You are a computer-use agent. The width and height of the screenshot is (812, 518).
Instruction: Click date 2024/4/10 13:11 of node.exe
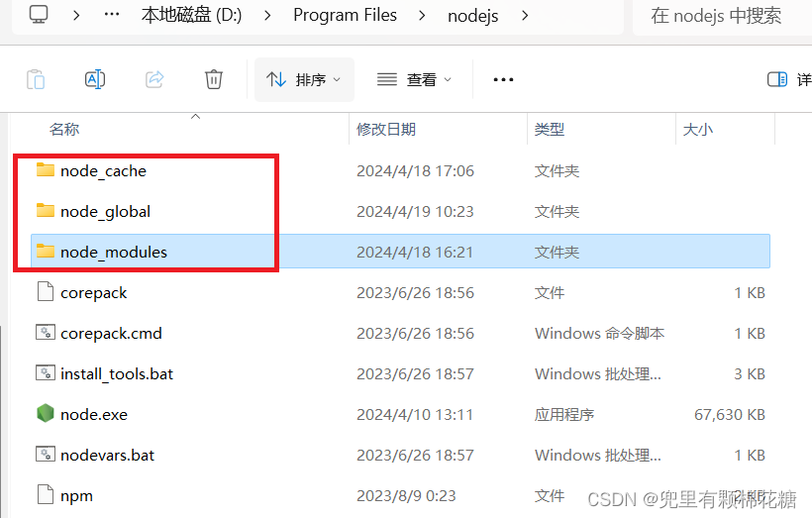coord(415,415)
